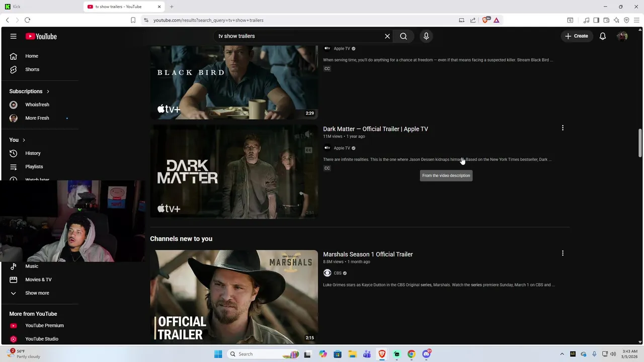The image size is (644, 362).
Task: Open File Explorer from the taskbar
Action: (x=352, y=354)
